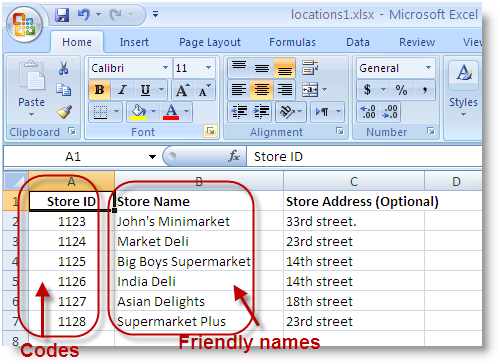Toggle Bottom Align vertical alignment
This screenshot has width=500, height=364.
(x=285, y=68)
